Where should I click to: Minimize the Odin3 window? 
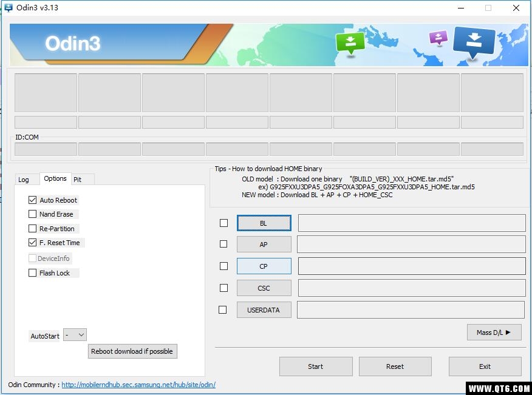[461, 8]
